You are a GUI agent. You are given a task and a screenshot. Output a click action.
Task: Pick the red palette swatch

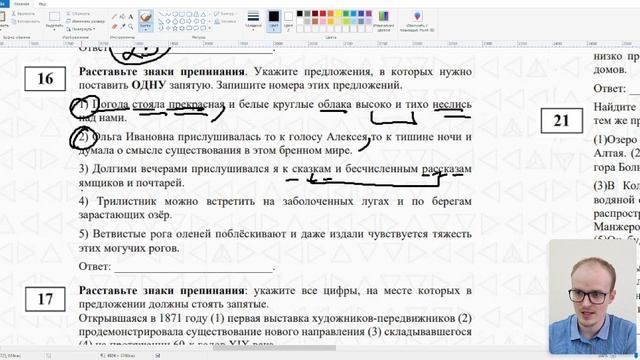[323, 13]
